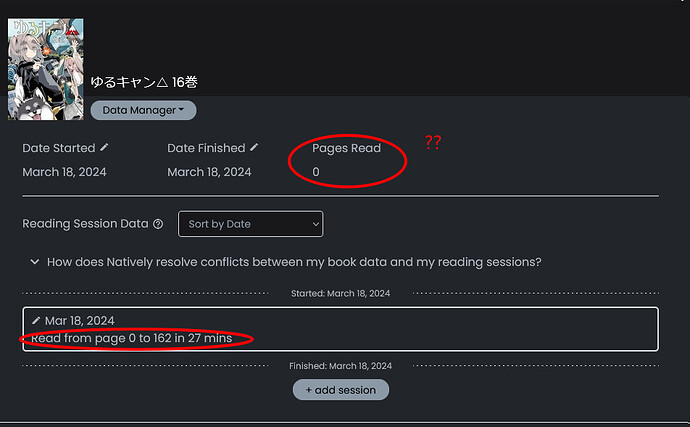Click the Date Finished heading text
Viewport: 690px width, 427px height.
pos(206,148)
